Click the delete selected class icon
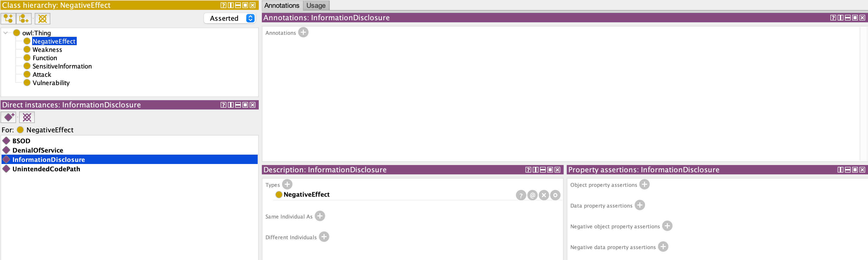The width and height of the screenshot is (868, 260). (43, 18)
